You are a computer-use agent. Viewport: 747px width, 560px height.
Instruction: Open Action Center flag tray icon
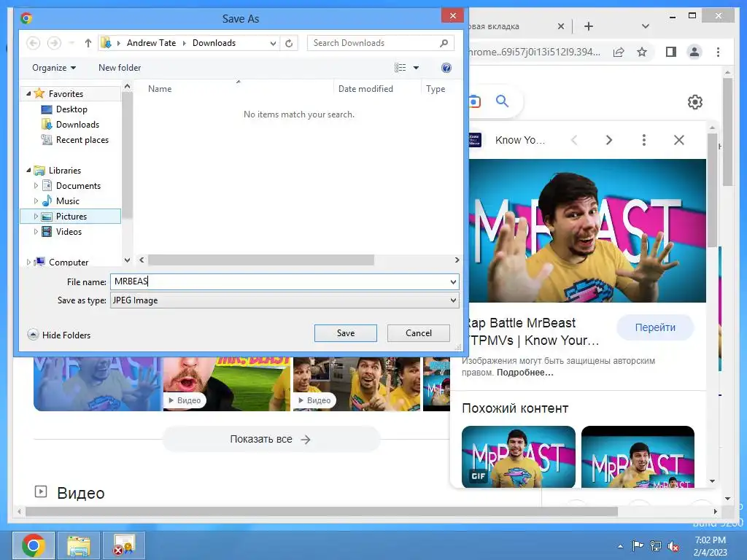coord(638,545)
